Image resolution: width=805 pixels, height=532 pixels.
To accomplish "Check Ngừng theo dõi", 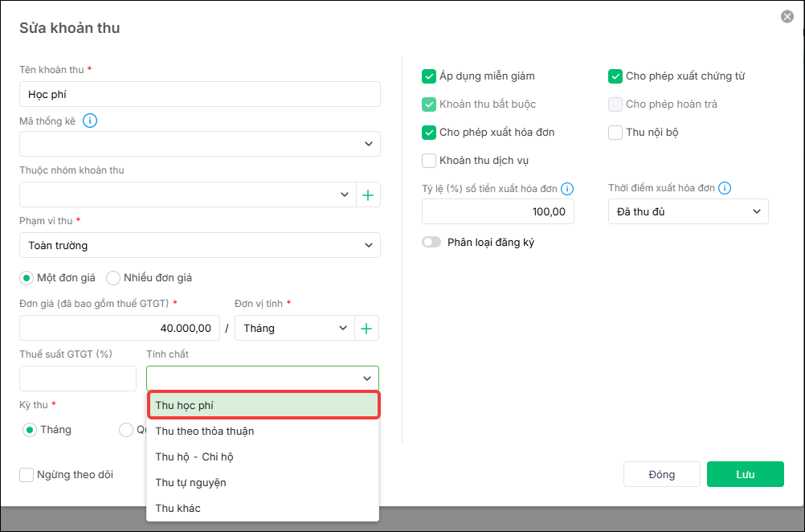I will point(27,474).
